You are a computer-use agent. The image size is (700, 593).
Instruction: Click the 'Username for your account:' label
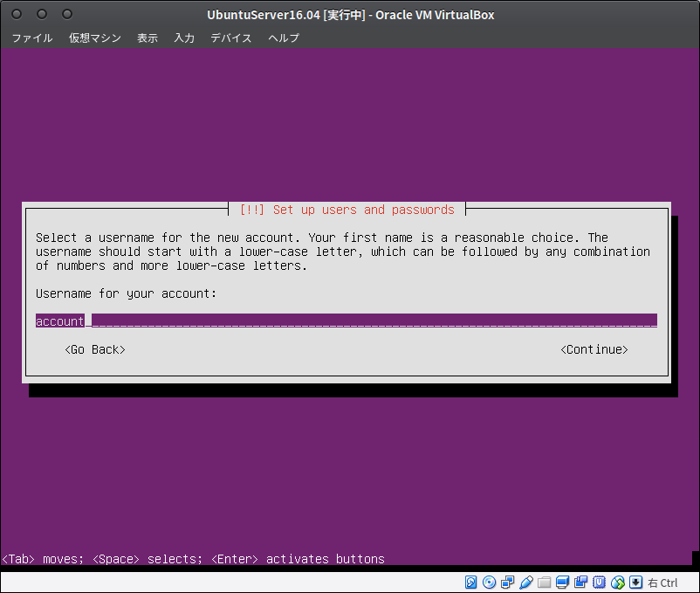pos(126,293)
